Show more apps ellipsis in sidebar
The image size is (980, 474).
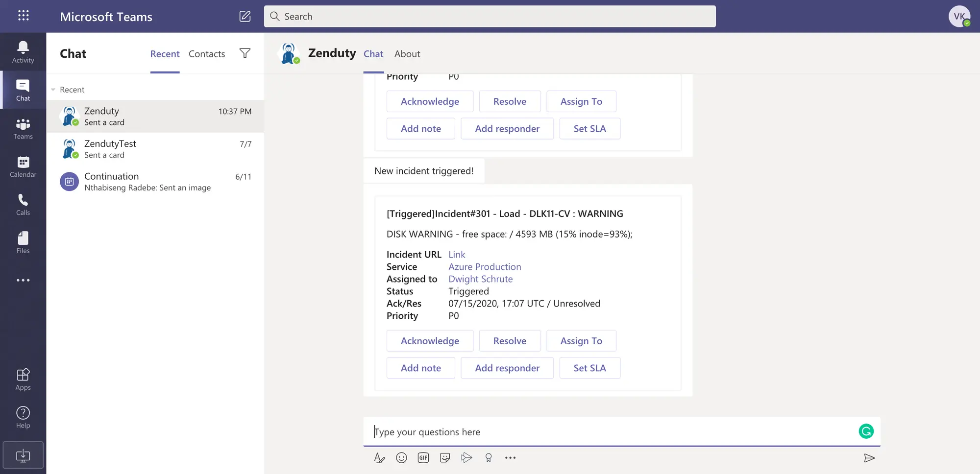click(x=23, y=280)
